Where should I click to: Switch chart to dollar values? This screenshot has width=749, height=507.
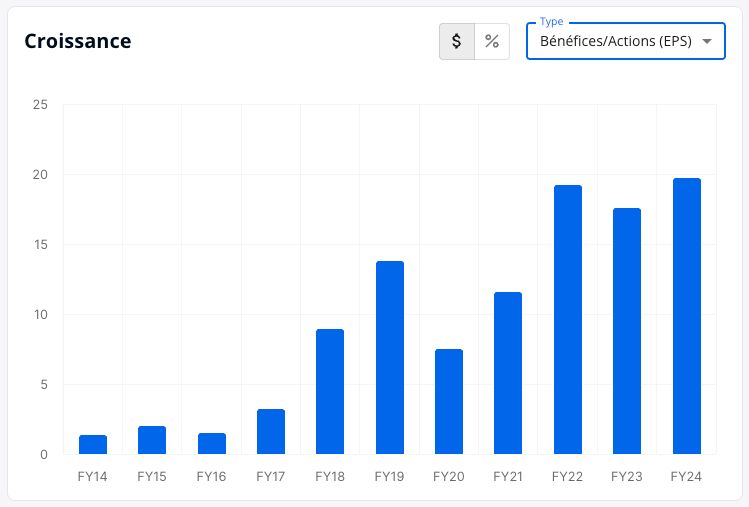pos(457,42)
